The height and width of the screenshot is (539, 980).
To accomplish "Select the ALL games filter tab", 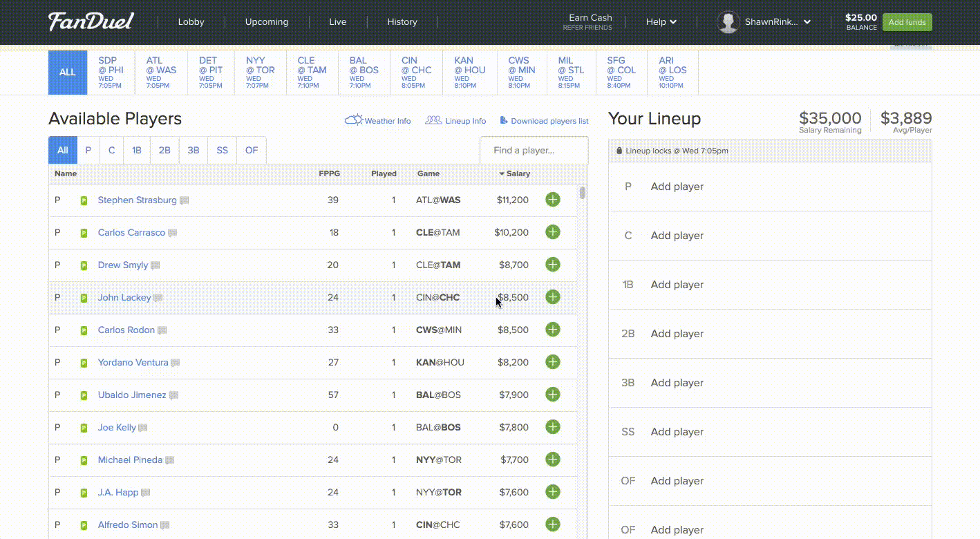I will (x=68, y=72).
